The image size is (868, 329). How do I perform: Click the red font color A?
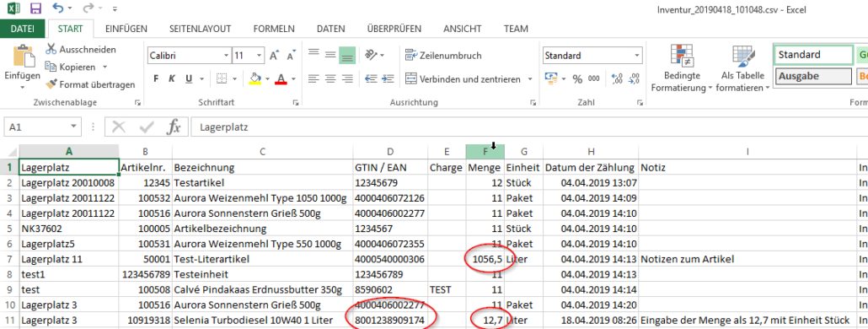point(281,78)
